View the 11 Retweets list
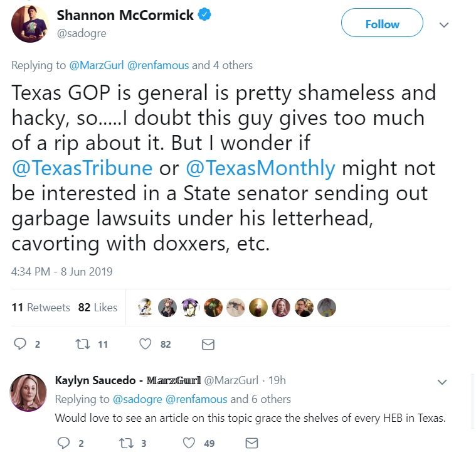Viewport: 476px width, 467px height. pos(41,308)
